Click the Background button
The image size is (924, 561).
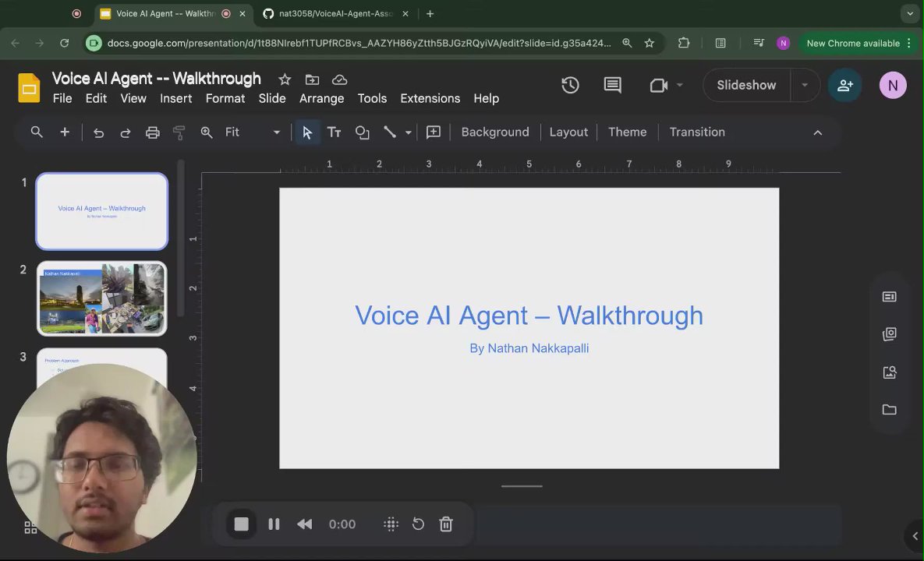click(x=494, y=132)
